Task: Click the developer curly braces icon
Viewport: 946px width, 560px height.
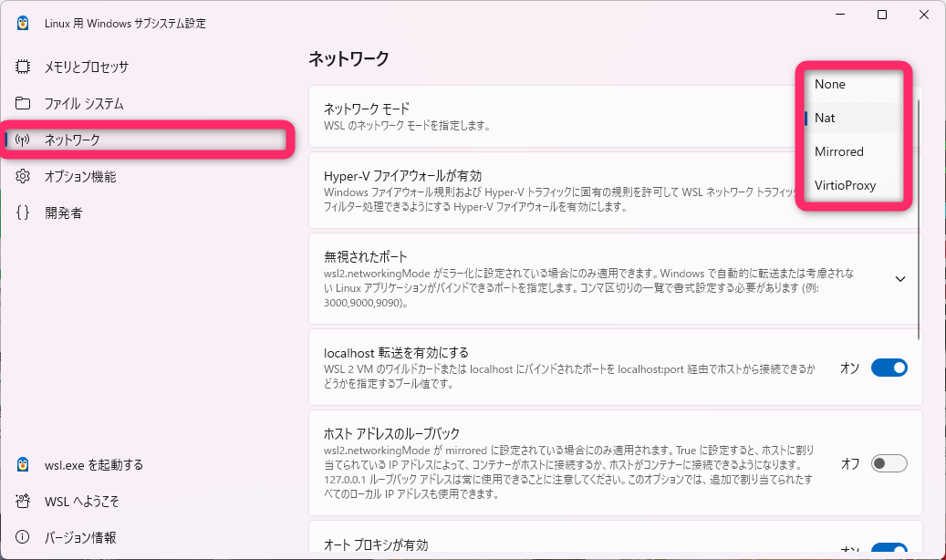Action: (x=22, y=213)
